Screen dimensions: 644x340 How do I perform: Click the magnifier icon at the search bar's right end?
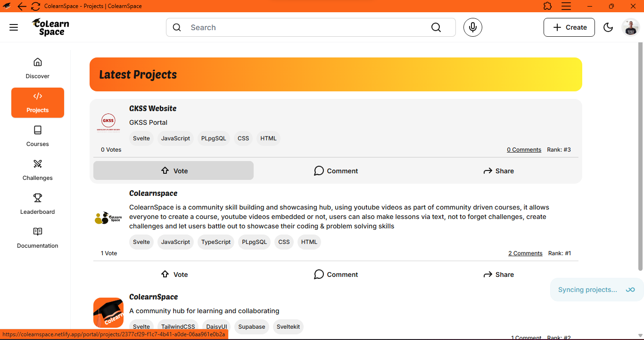[x=436, y=27]
